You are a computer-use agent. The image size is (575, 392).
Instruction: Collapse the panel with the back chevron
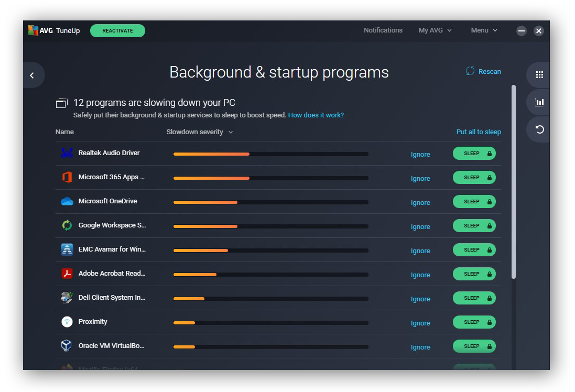point(33,75)
